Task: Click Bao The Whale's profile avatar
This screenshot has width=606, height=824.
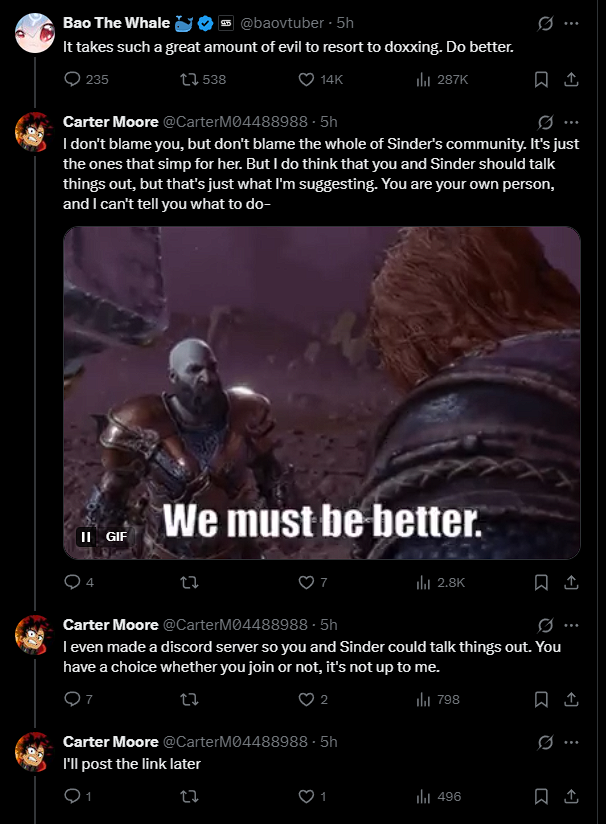Action: tap(35, 33)
